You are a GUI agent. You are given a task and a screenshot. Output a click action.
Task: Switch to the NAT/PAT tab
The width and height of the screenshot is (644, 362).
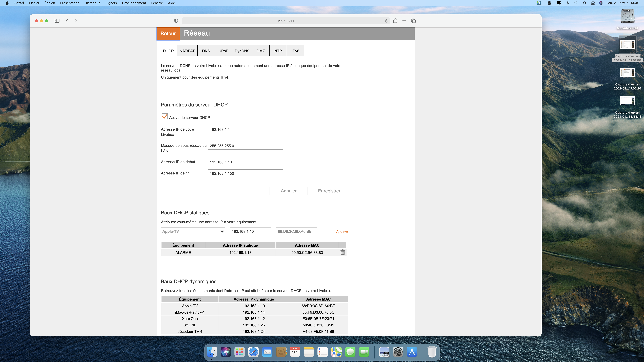tap(187, 51)
